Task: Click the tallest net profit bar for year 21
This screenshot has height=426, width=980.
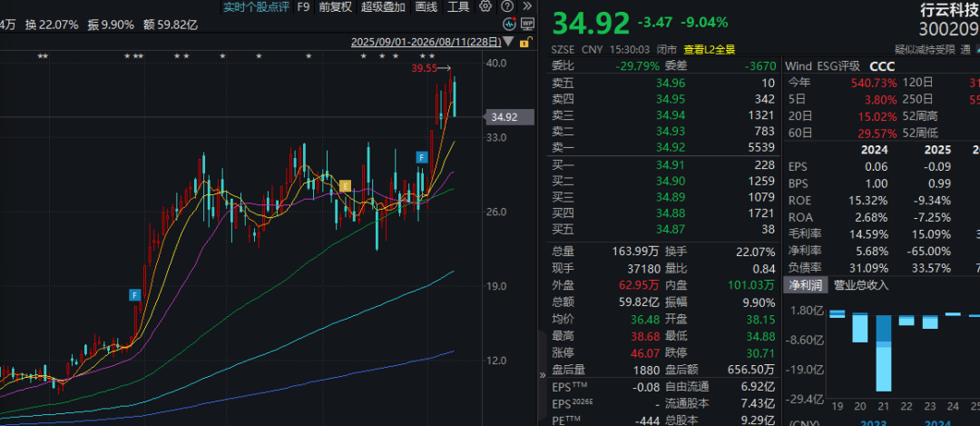Action: tap(883, 353)
